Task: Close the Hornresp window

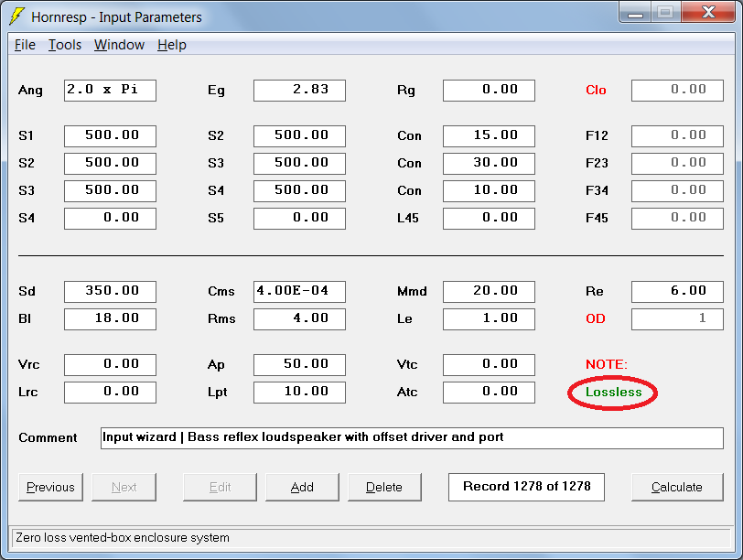Action: 708,12
